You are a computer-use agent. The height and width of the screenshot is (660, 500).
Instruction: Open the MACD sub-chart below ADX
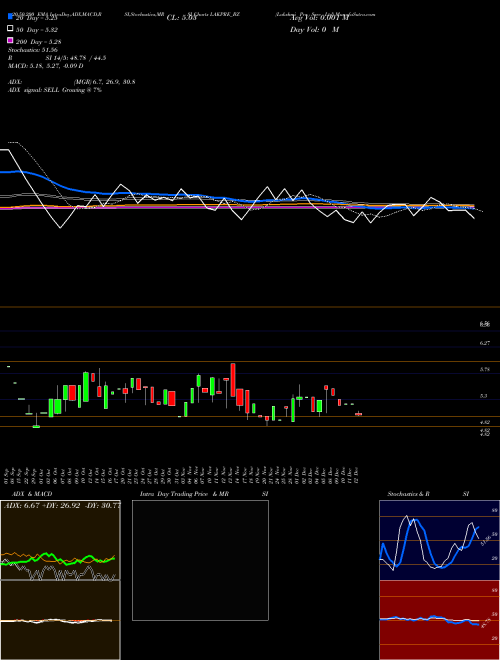coord(60,620)
